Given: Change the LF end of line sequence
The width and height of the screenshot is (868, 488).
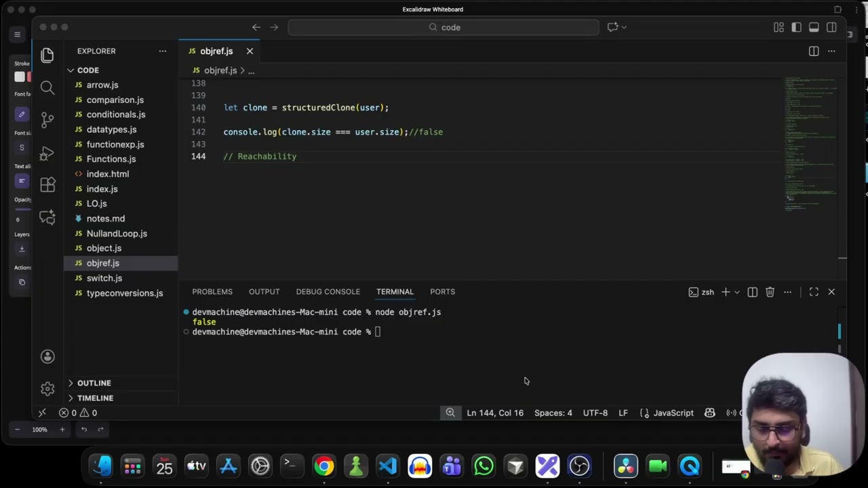Looking at the screenshot, I should [623, 413].
